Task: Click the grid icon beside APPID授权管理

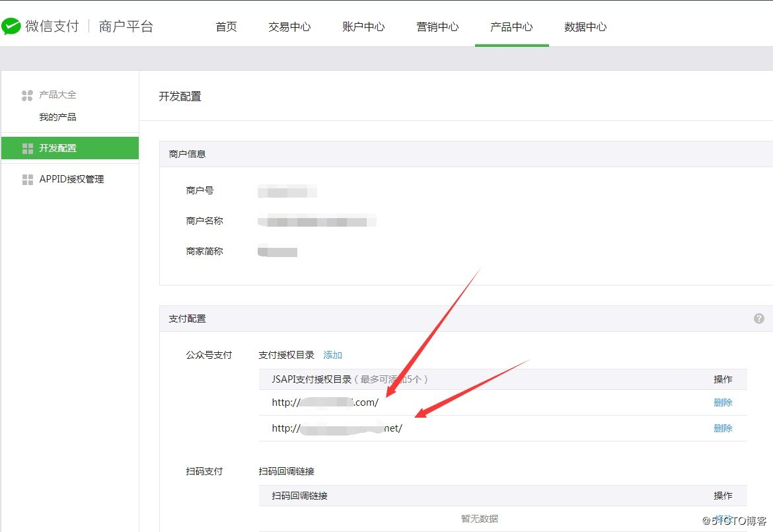Action: coord(26,179)
